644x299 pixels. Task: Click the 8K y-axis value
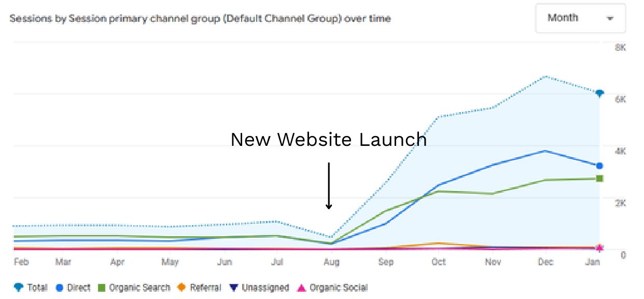click(621, 47)
